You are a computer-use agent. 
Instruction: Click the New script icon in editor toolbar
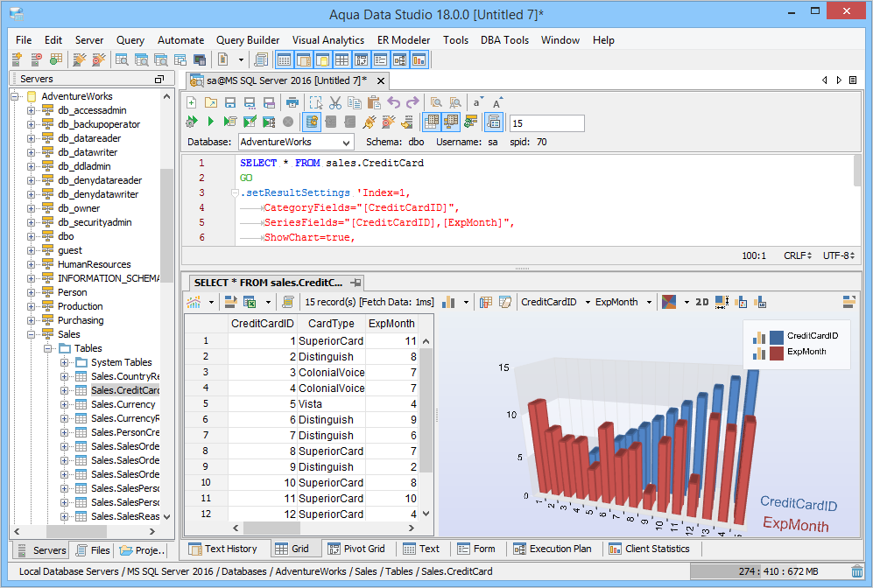pos(192,103)
